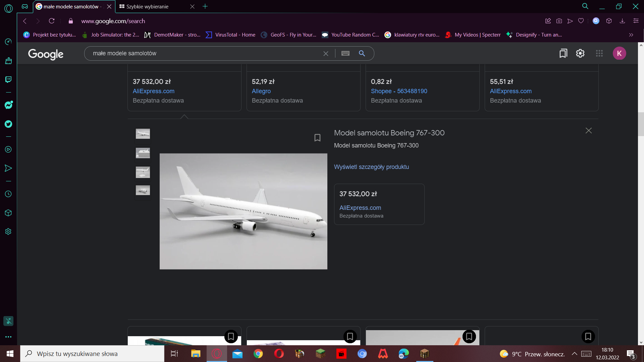This screenshot has height=362, width=644.
Task: Expand hidden bookmarks bar items
Action: pyautogui.click(x=631, y=35)
